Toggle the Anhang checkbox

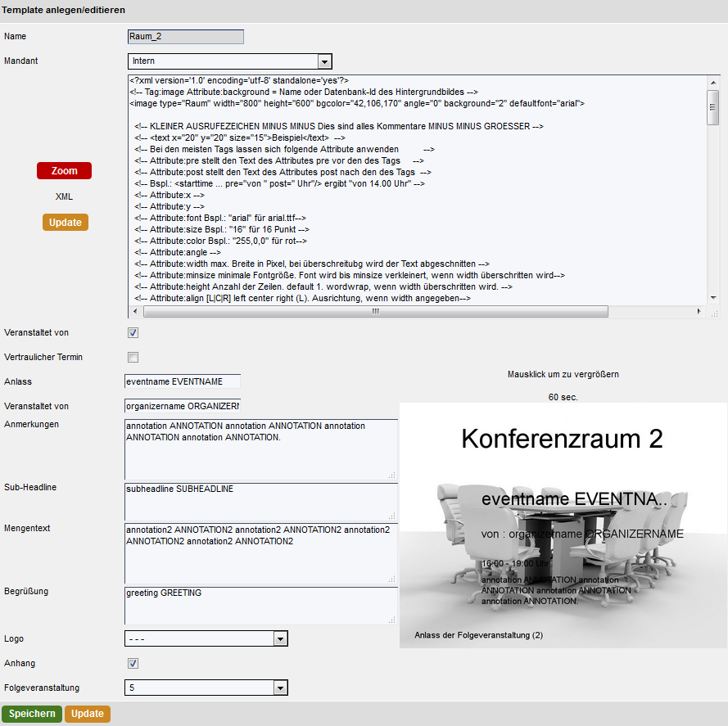click(133, 663)
